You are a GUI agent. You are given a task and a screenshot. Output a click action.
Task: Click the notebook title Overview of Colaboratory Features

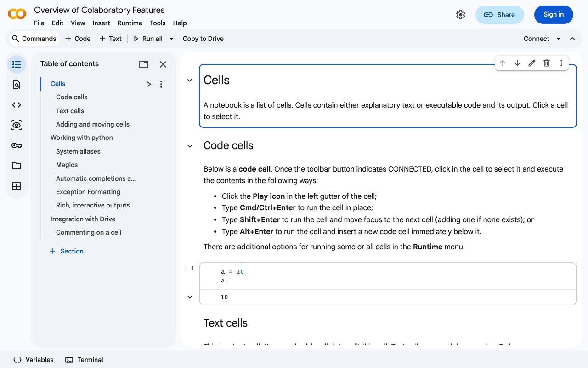coord(99,10)
